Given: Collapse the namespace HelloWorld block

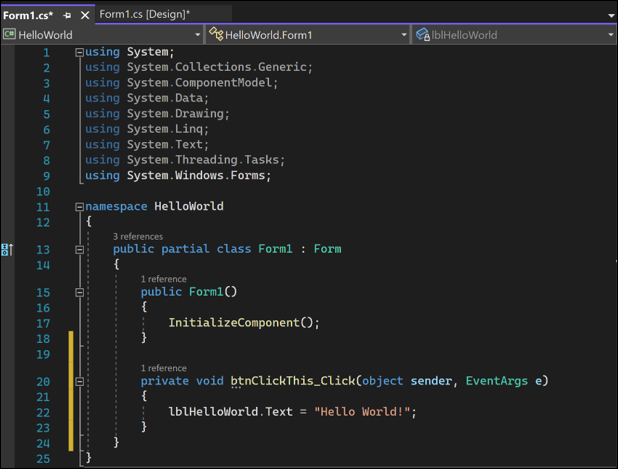Looking at the screenshot, I should (79, 207).
